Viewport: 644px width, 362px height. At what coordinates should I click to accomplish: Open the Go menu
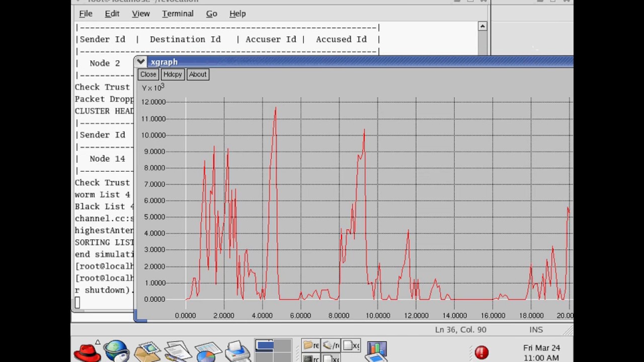point(211,14)
